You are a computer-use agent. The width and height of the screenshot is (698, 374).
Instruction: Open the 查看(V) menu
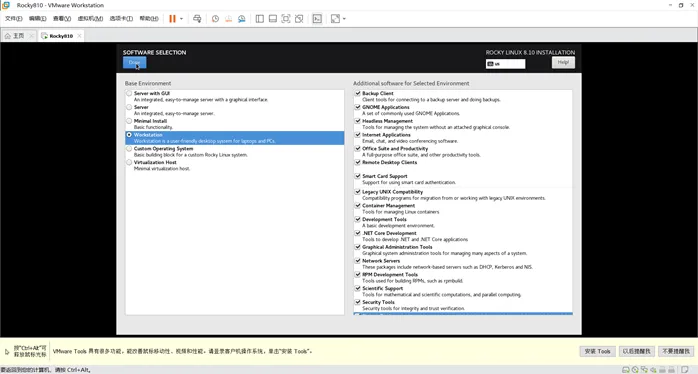[x=62, y=19]
